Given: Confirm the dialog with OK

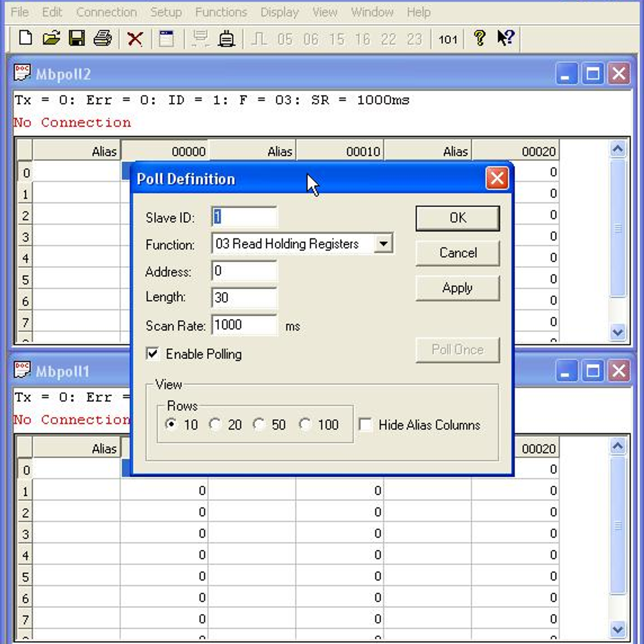Looking at the screenshot, I should point(458,218).
